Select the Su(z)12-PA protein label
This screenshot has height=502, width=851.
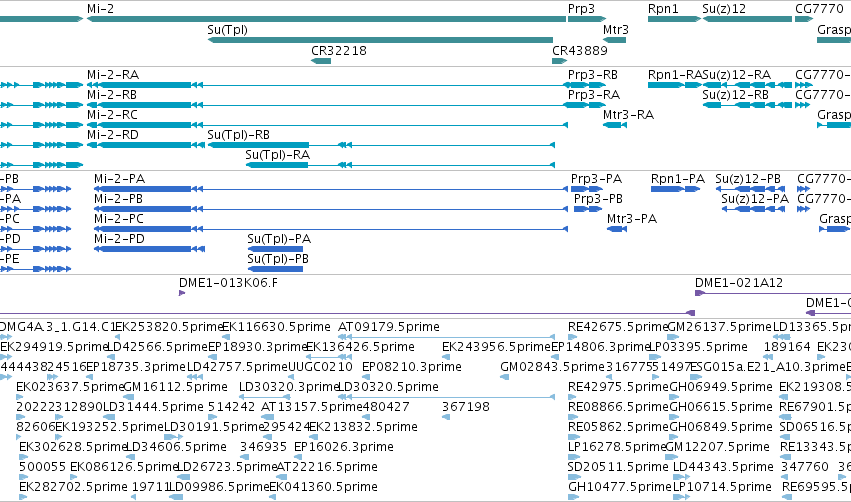(755, 199)
